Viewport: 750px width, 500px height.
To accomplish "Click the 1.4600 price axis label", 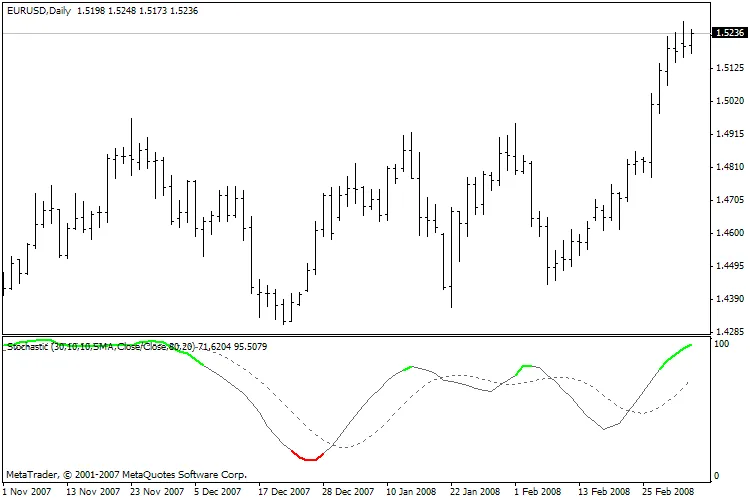I will coord(730,233).
